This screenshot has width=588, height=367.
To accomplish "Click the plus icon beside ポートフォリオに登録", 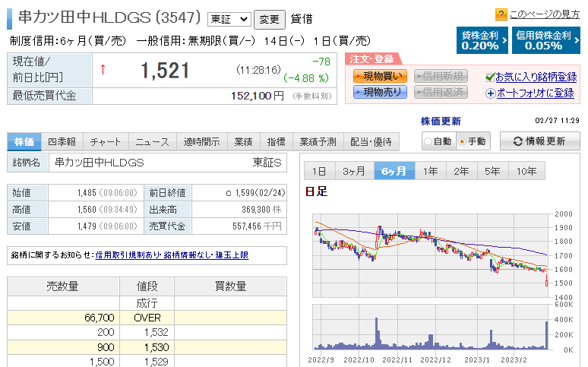I will 490,93.
